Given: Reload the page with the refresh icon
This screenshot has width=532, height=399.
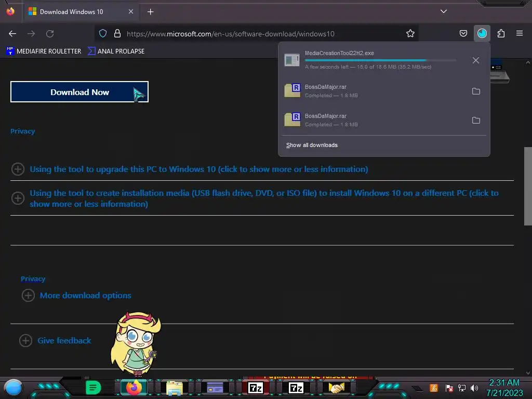Looking at the screenshot, I should [x=50, y=34].
